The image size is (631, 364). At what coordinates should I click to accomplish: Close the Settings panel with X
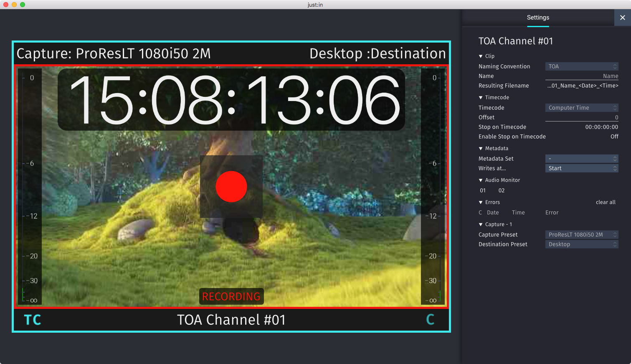[623, 18]
